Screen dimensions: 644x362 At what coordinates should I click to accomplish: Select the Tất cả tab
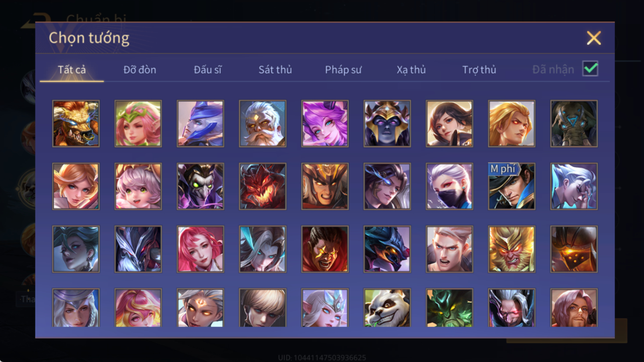tap(72, 70)
